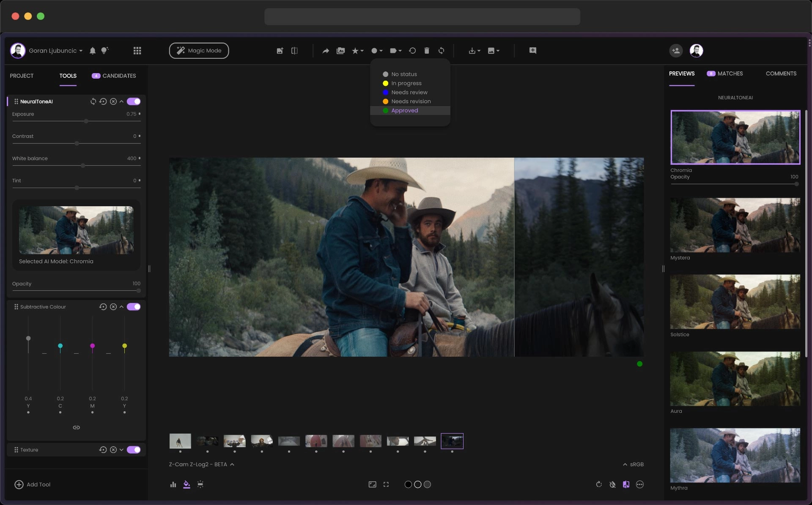
Task: Expand the Texture tool panel chevron
Action: coord(122,450)
